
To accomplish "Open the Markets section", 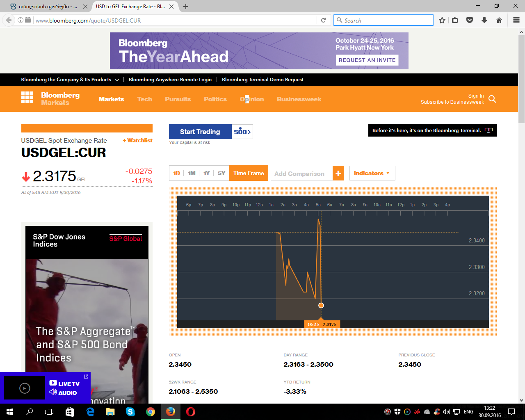I will [x=112, y=99].
